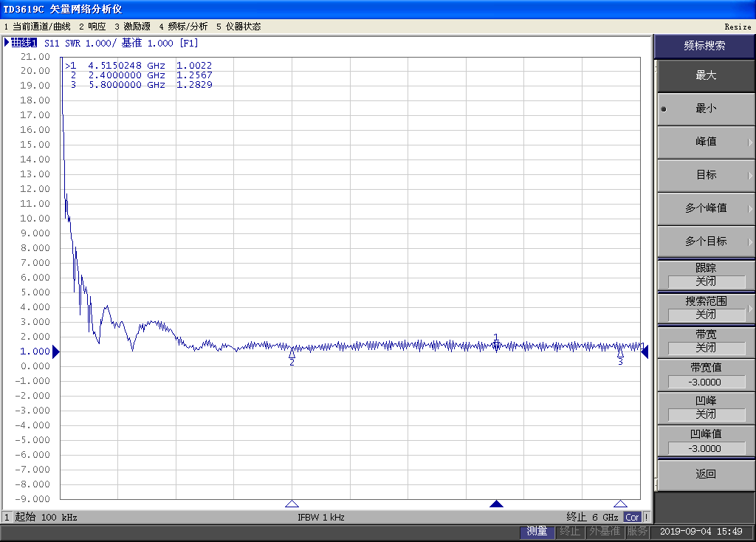Expand the 峰值 peak submenu
The height and width of the screenshot is (542, 756).
705,142
